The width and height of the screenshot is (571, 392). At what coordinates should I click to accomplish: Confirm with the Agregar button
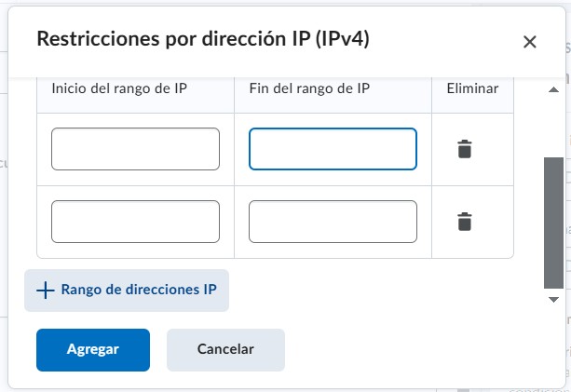tap(92, 349)
